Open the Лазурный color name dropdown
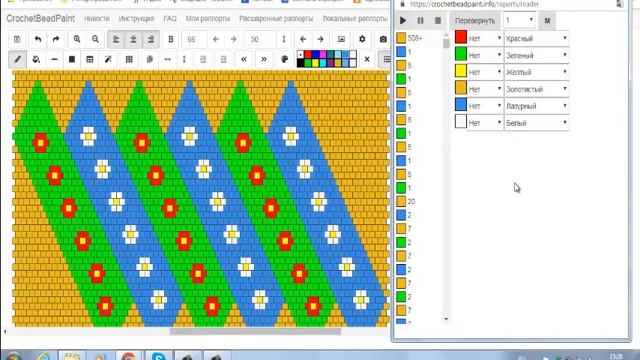This screenshot has height=360, width=640. click(536, 106)
